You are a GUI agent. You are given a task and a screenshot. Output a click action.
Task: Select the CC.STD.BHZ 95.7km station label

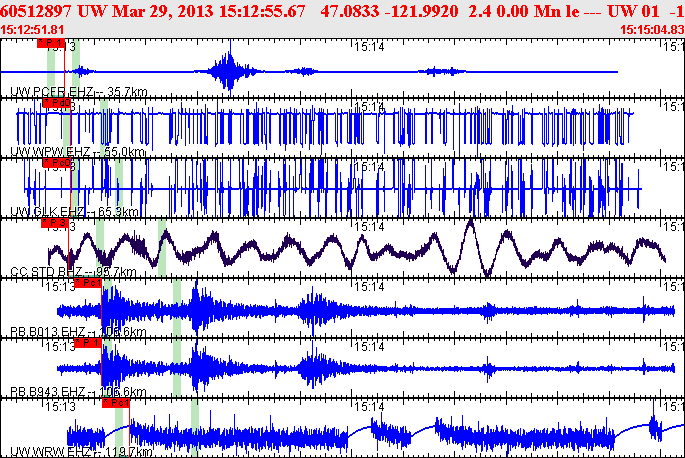tap(73, 271)
